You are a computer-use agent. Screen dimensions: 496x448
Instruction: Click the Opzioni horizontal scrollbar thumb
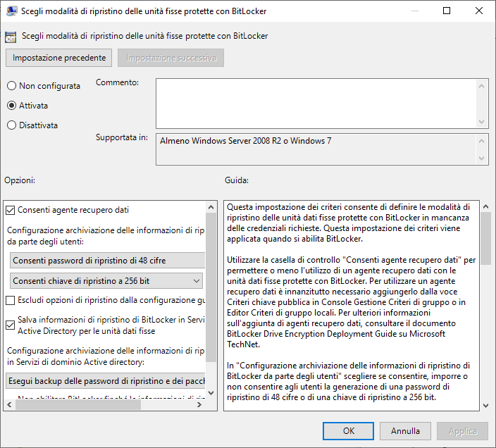point(77,405)
